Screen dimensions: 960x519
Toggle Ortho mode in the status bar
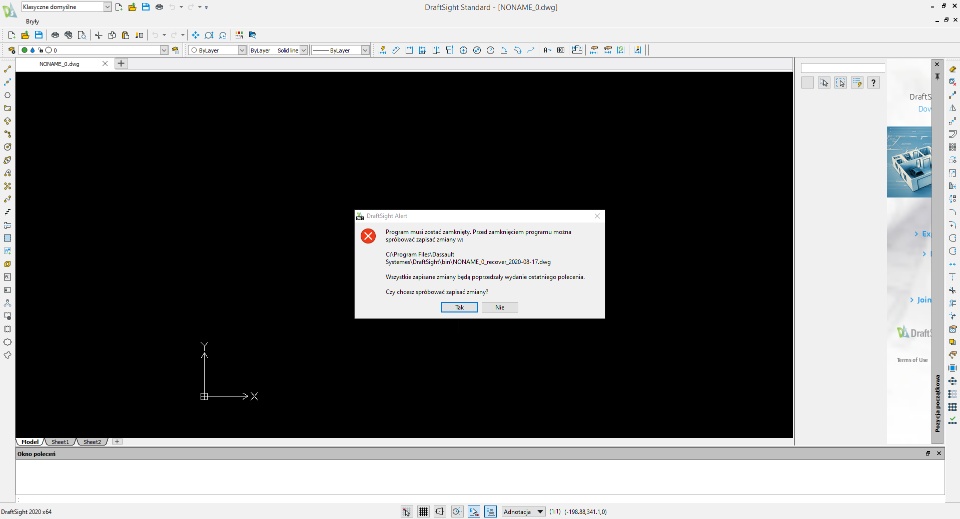coord(440,512)
